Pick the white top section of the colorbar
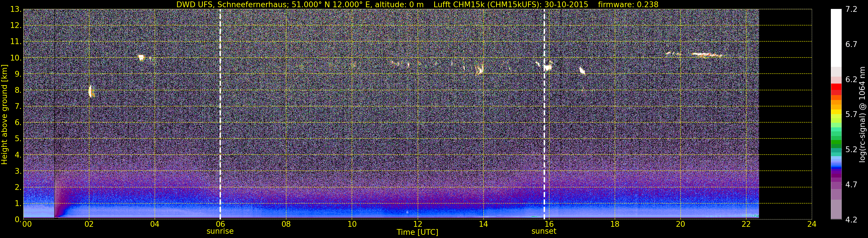 836,38
